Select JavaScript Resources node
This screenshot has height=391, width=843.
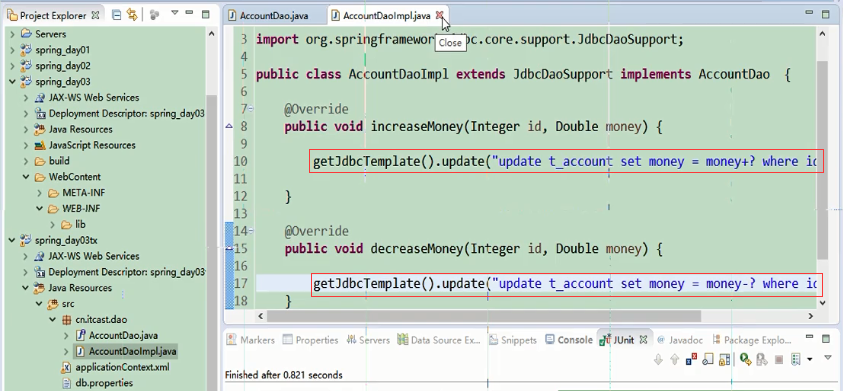click(x=92, y=145)
